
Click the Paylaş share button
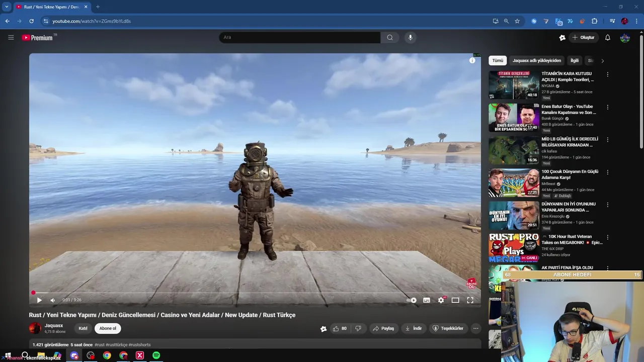coord(383,328)
